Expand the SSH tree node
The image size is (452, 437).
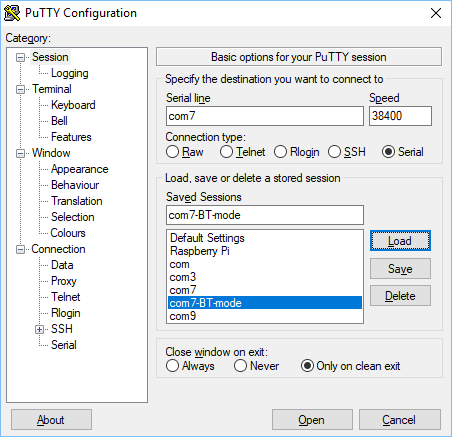39,330
